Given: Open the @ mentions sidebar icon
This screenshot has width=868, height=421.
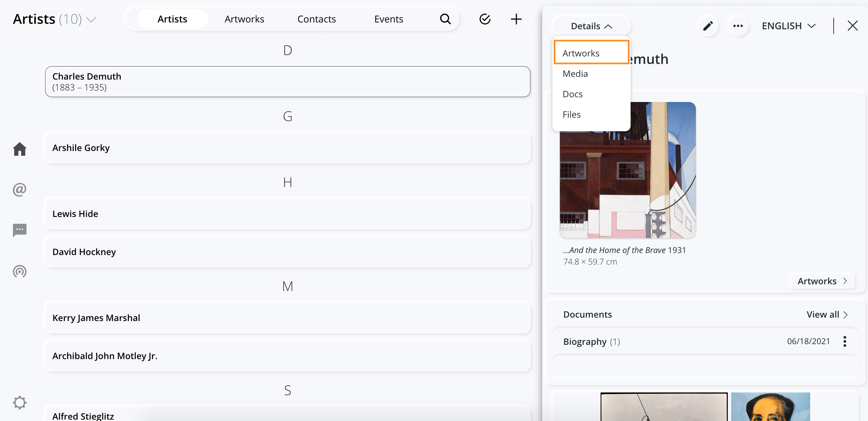Looking at the screenshot, I should (20, 189).
